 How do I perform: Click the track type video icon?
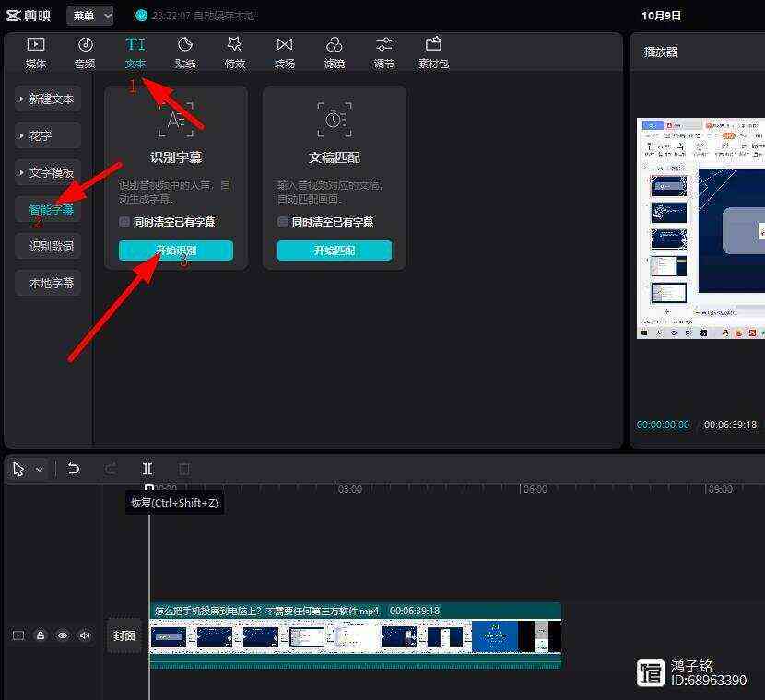pyautogui.click(x=18, y=636)
